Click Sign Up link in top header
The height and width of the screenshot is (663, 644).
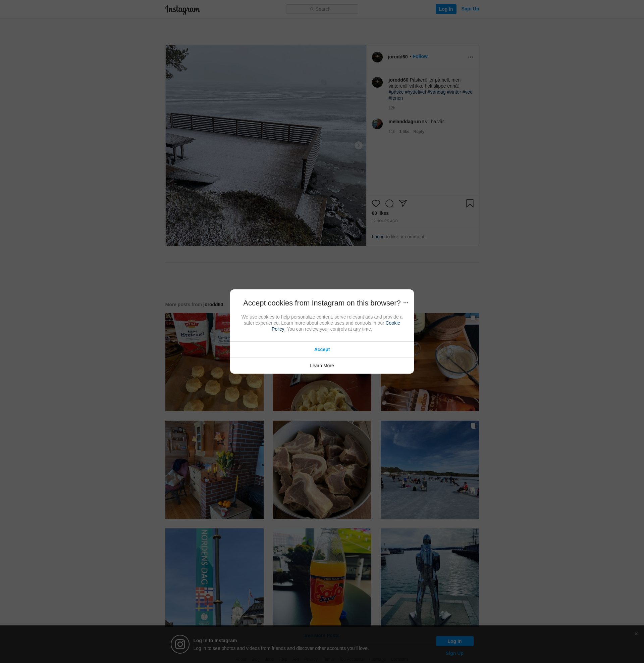pyautogui.click(x=470, y=9)
